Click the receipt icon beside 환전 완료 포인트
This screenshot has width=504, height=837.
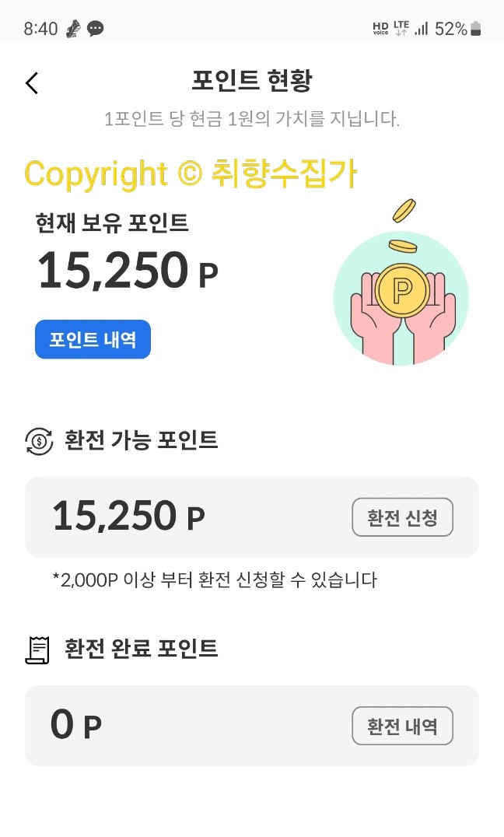pos(38,649)
